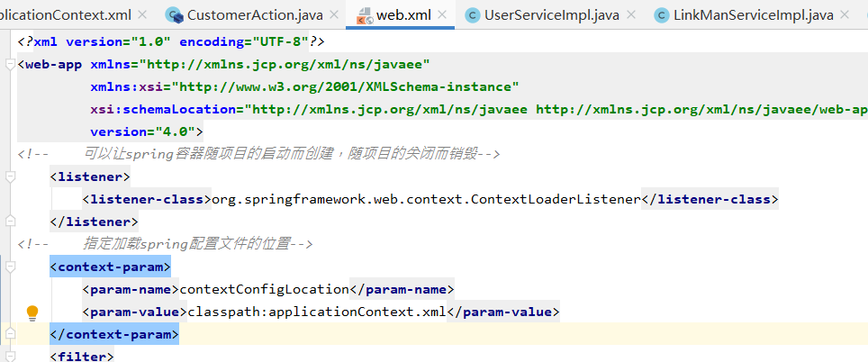Click the contextConfigLocation param name
The height and width of the screenshot is (362, 868).
[x=265, y=289]
